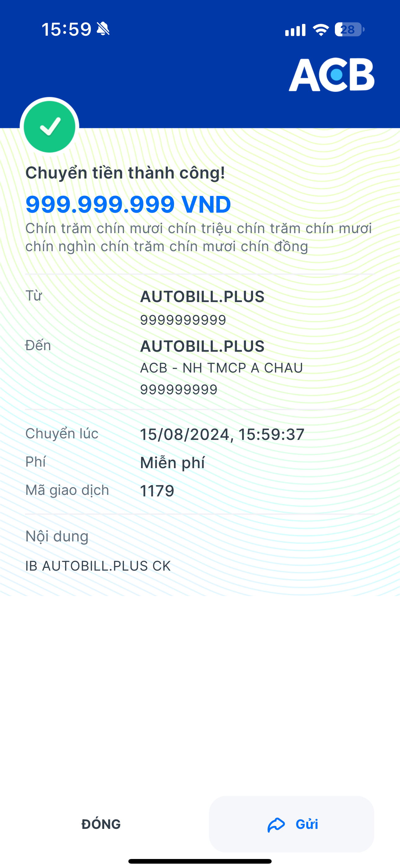Select the sender account number 9999999999
The height and width of the screenshot is (868, 400).
pos(183,320)
